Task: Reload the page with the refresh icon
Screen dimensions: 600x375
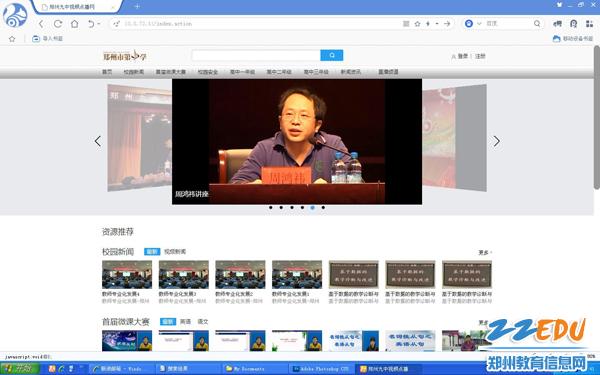Action: [x=58, y=24]
